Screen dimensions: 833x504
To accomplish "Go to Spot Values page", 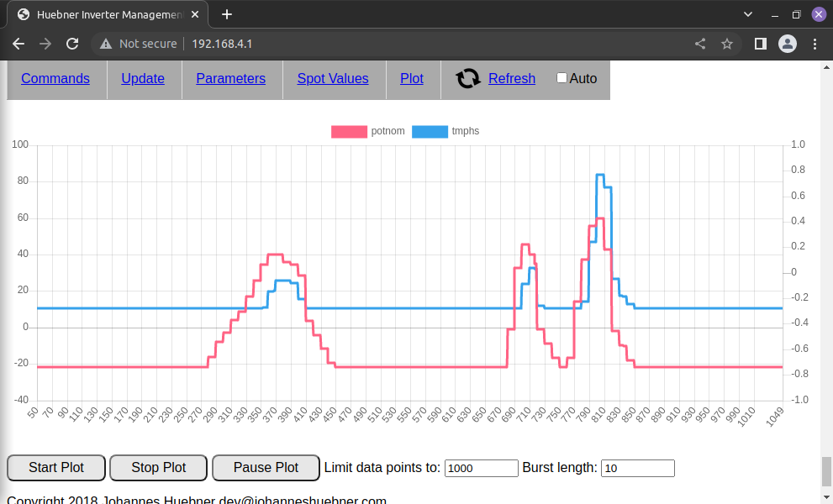I will [x=333, y=78].
